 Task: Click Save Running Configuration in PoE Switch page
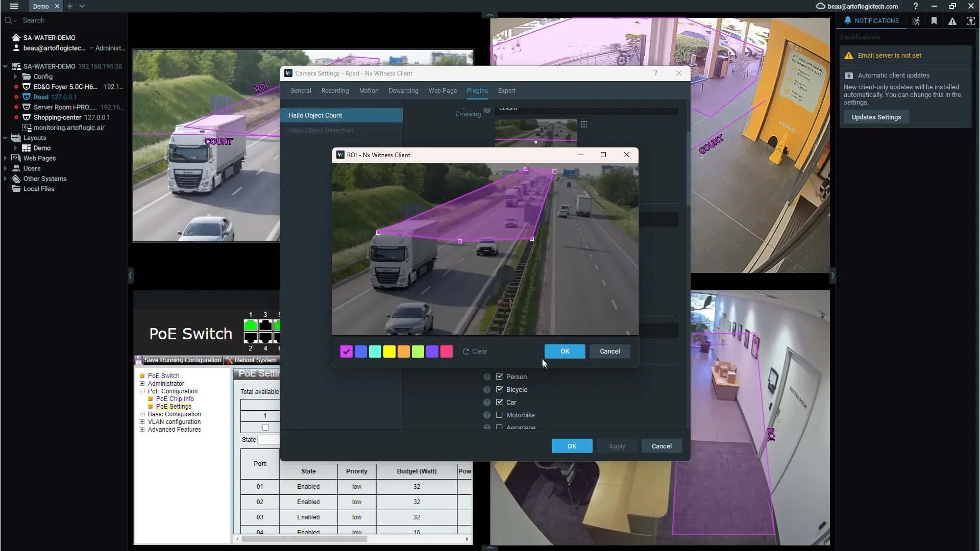(178, 360)
